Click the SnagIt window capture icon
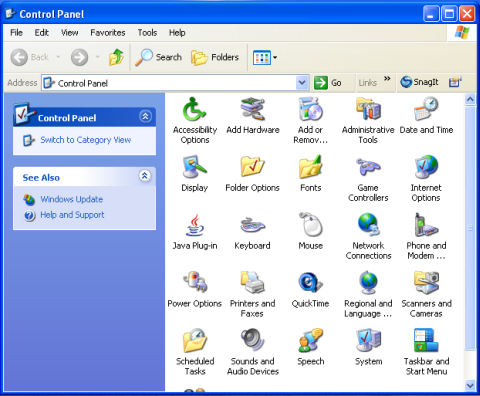The width and height of the screenshot is (480, 396). [455, 82]
